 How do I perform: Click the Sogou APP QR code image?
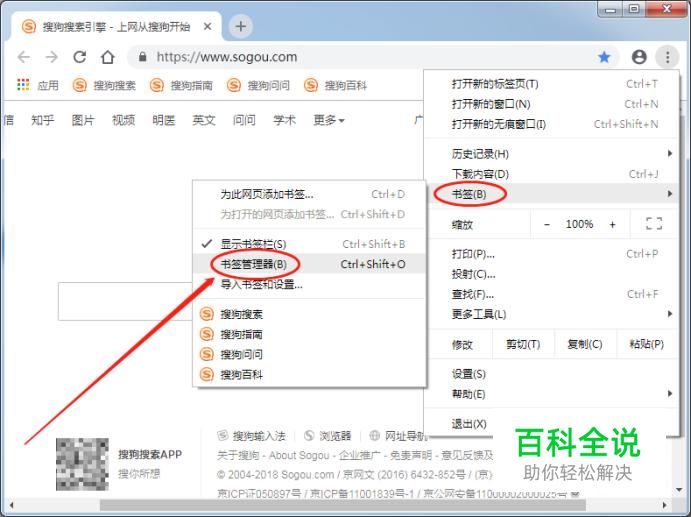coord(82,464)
